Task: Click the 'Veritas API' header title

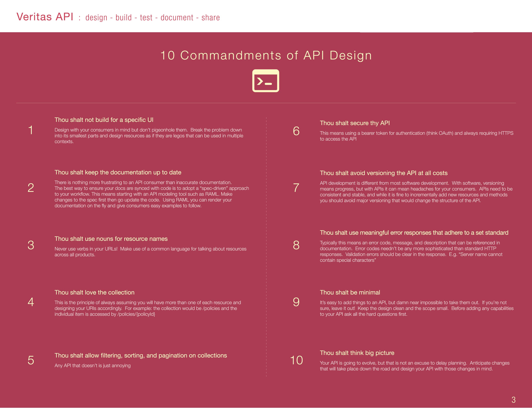Action: tap(45, 17)
